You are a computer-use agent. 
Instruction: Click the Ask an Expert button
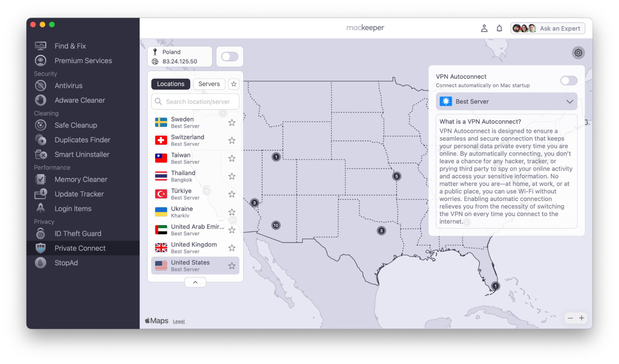(547, 28)
